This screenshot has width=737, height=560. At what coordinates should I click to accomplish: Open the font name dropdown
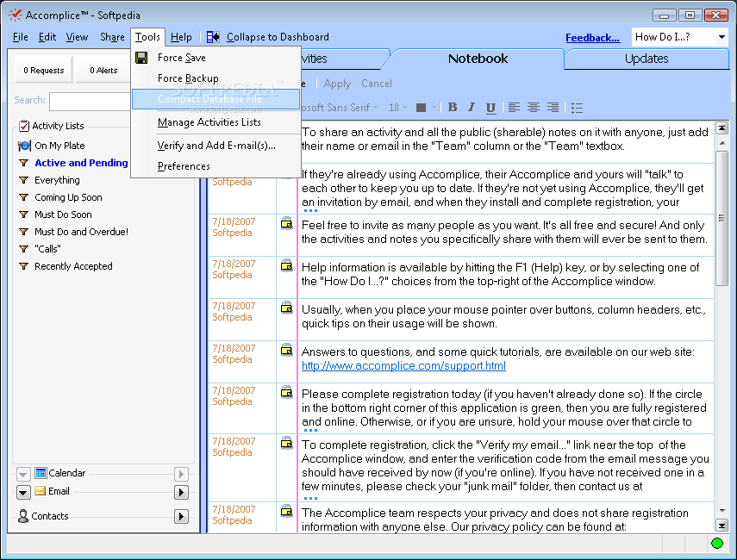(376, 108)
